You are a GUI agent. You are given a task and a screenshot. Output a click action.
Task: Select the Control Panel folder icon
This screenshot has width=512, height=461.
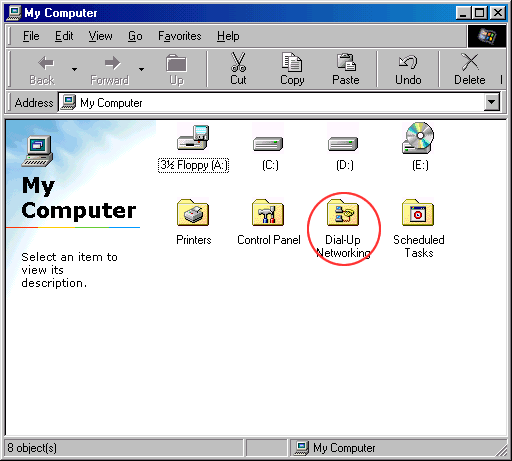268,212
